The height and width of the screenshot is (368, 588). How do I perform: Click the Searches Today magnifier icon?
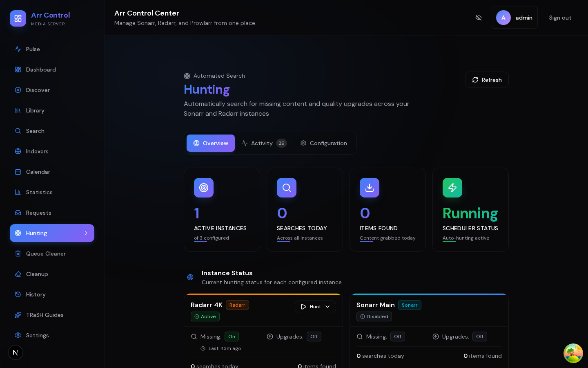[287, 188]
